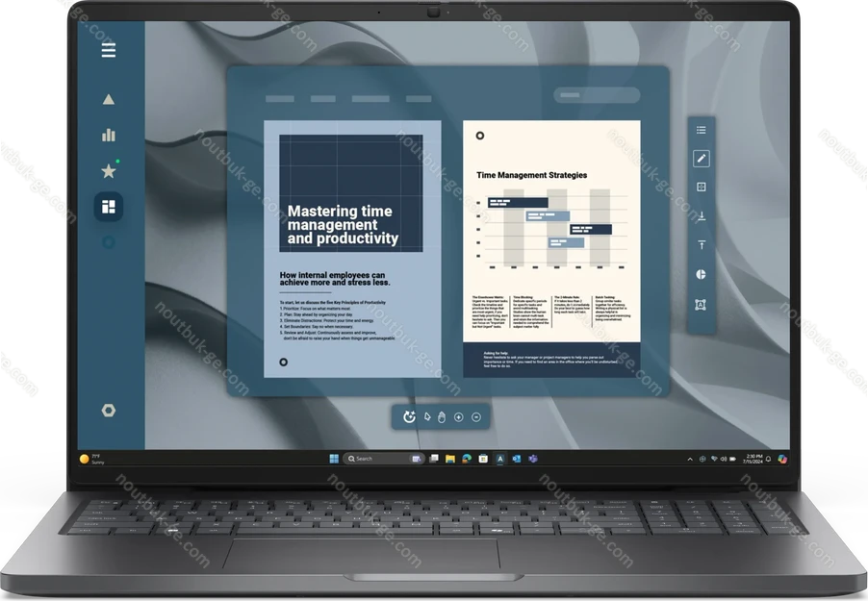Click the grid frame icon in the right toolbar
Screen dimensions: 868x601
[702, 188]
